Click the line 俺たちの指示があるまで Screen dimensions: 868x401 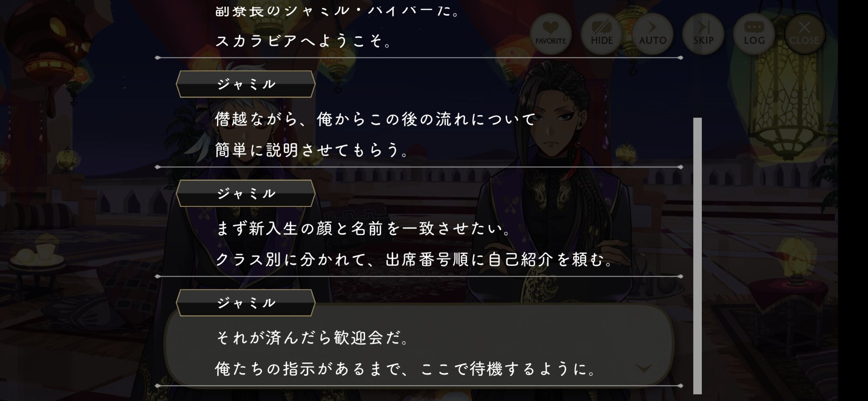(x=405, y=369)
